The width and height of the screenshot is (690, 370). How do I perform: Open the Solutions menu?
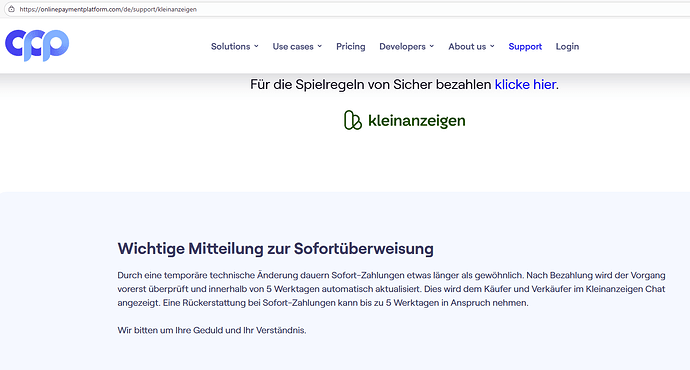(230, 46)
